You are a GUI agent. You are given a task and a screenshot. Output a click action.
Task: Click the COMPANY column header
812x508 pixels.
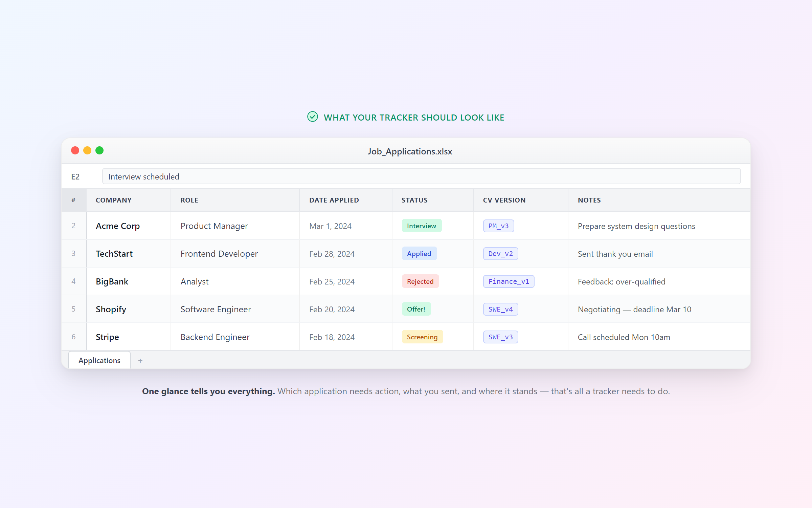pyautogui.click(x=114, y=200)
